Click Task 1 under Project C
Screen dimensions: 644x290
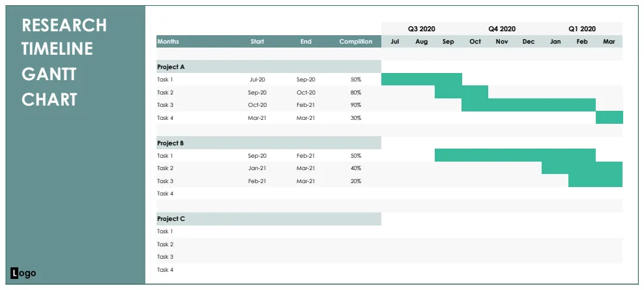[x=165, y=231]
